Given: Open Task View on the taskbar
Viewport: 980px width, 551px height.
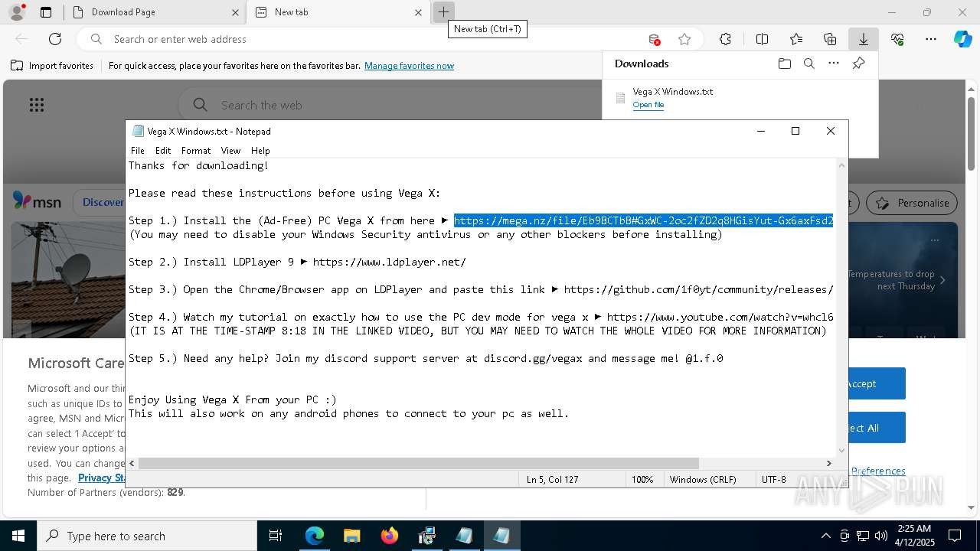Looking at the screenshot, I should click(x=276, y=536).
